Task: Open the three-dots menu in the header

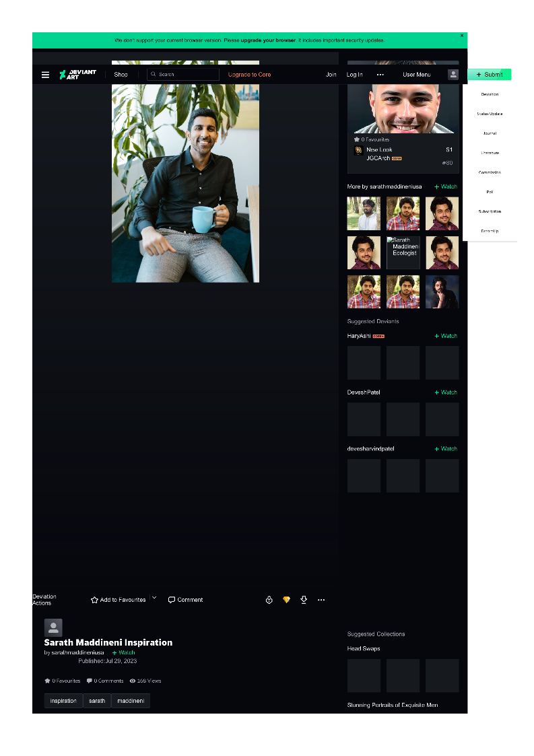Action: (x=380, y=75)
